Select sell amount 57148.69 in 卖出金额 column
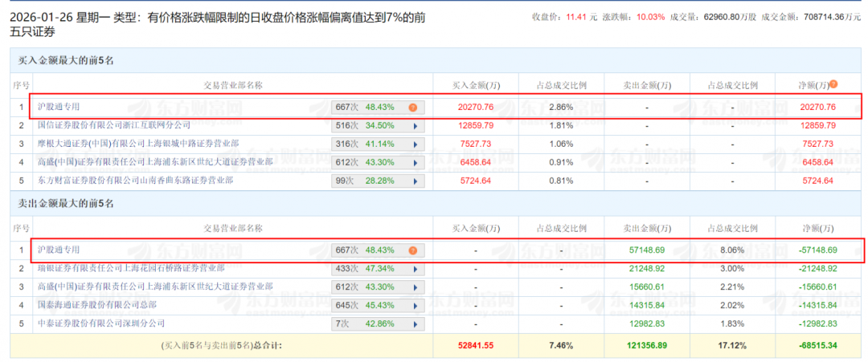The height and width of the screenshot is (362, 868). [x=646, y=250]
